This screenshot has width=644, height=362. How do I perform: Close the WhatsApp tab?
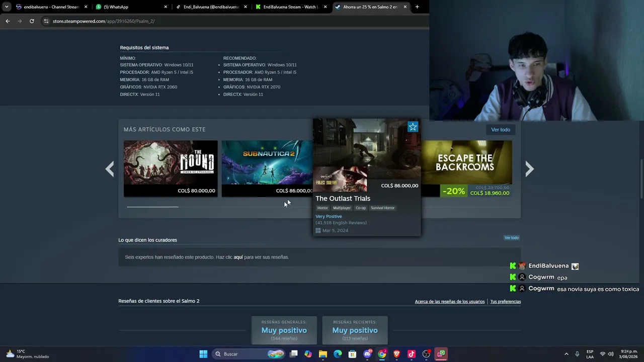tap(166, 7)
